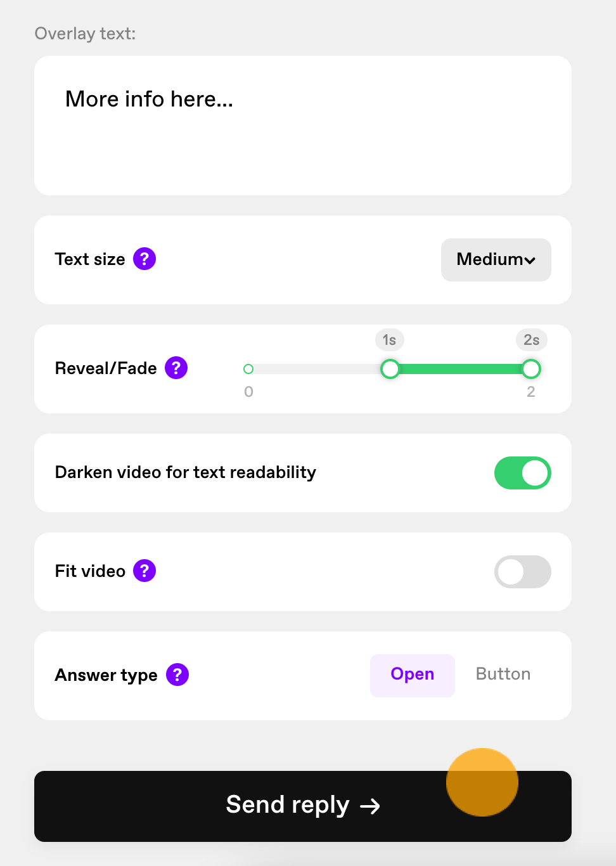
Task: Switch answer type to Button
Action: point(503,674)
